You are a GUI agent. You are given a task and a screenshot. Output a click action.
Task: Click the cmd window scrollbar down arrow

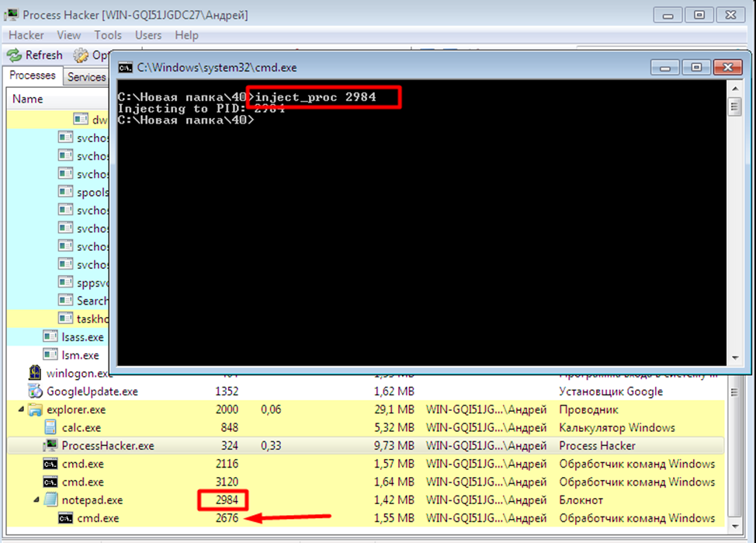click(735, 357)
